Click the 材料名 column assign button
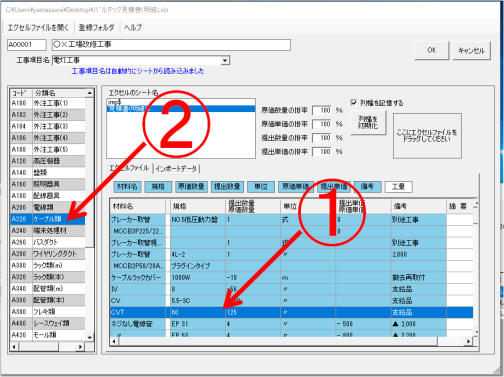This screenshot has height=377, width=504. tap(127, 187)
